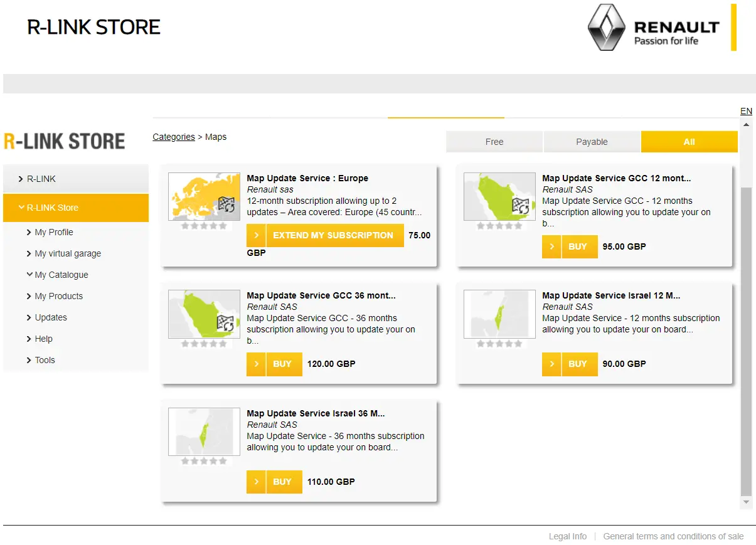This screenshot has width=756, height=545.
Task: Click the arrow beside BUY for Israel 36 months
Action: click(256, 482)
